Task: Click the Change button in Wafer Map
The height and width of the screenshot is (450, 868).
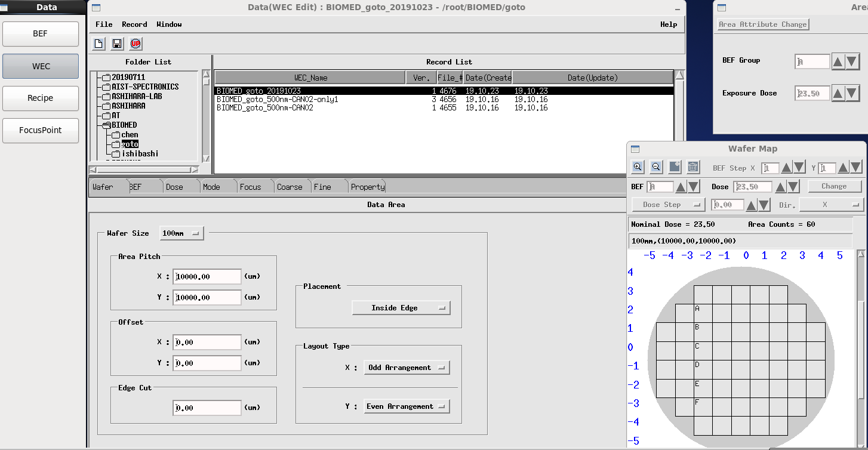Action: click(835, 186)
